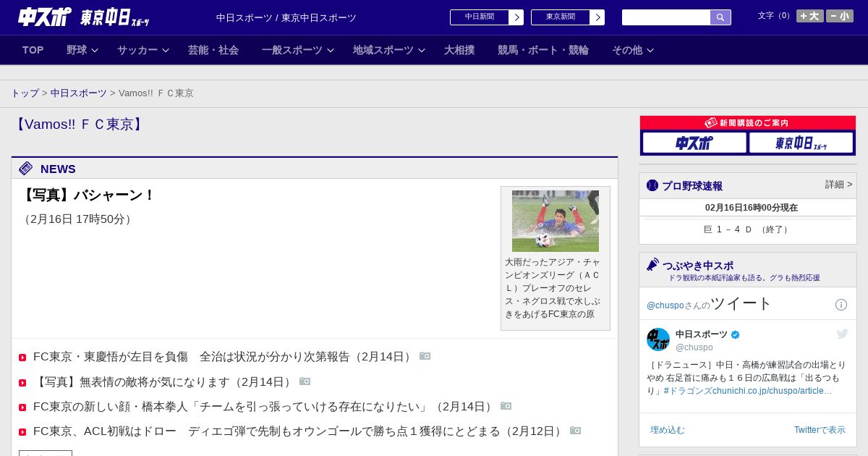Open プロ野球速報 heading link

692,186
